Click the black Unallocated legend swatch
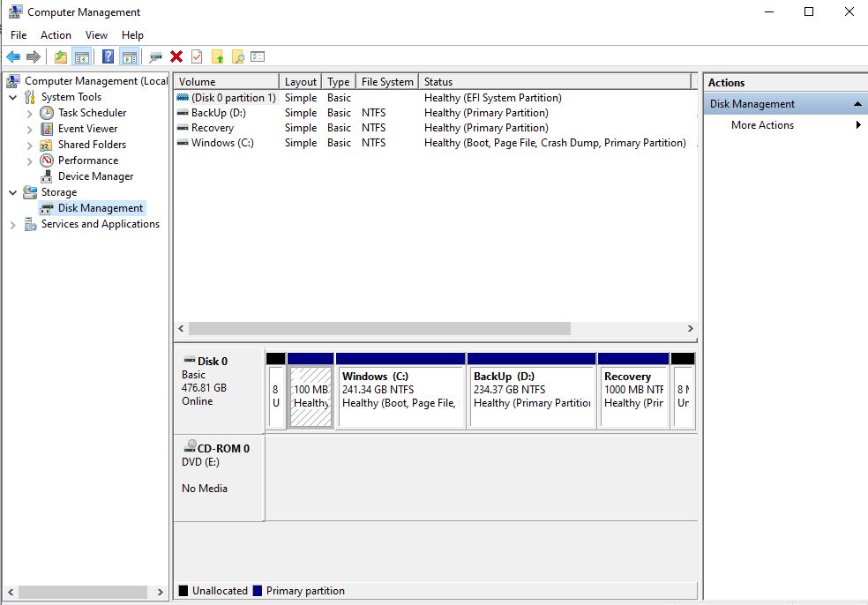Viewport: 868px width, 605px height. click(183, 591)
